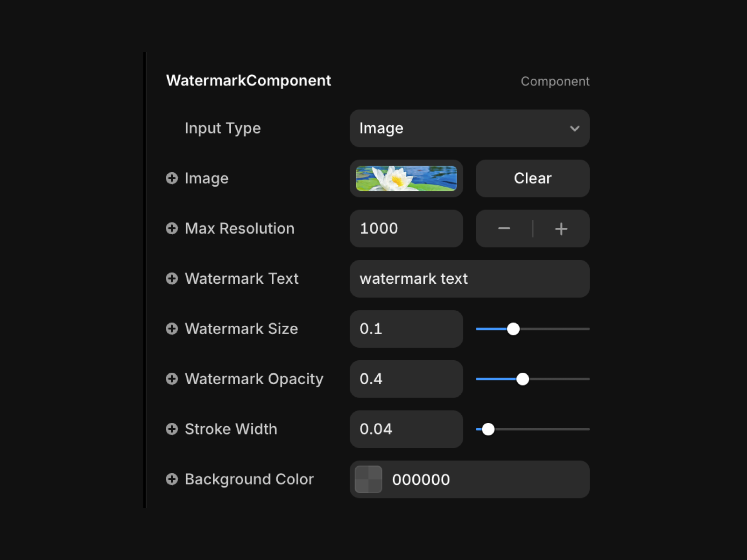The height and width of the screenshot is (560, 747).
Task: Click the plus icon beside Watermark Size
Action: pyautogui.click(x=172, y=329)
